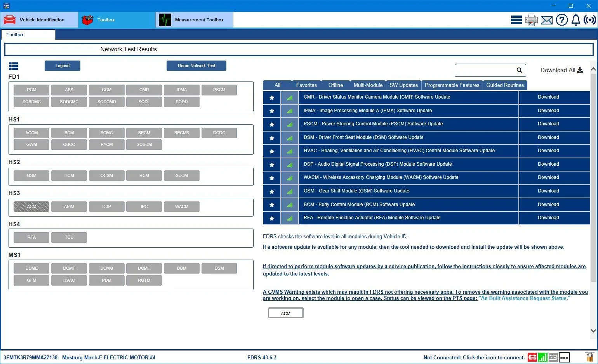
Task: Click the printer icon in top toolbar
Action: click(x=531, y=20)
